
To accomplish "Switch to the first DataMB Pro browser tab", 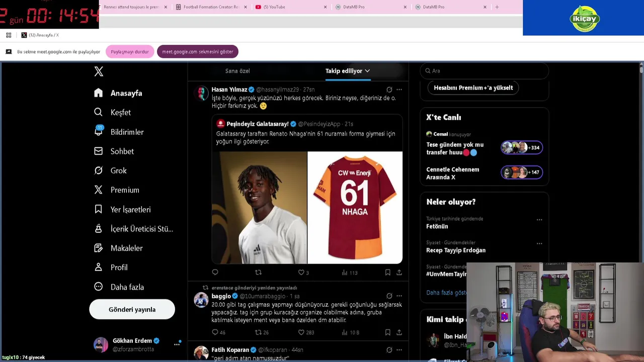I will [x=370, y=7].
